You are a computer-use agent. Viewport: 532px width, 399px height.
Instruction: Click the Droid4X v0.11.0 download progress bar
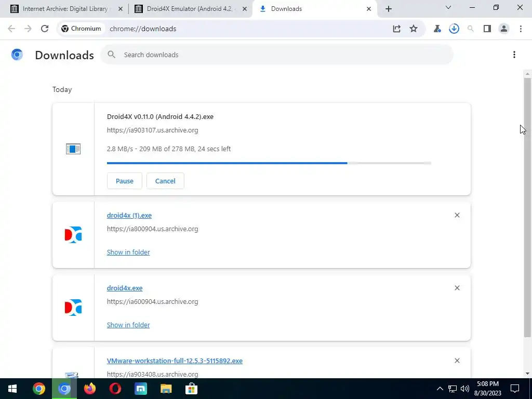click(269, 163)
